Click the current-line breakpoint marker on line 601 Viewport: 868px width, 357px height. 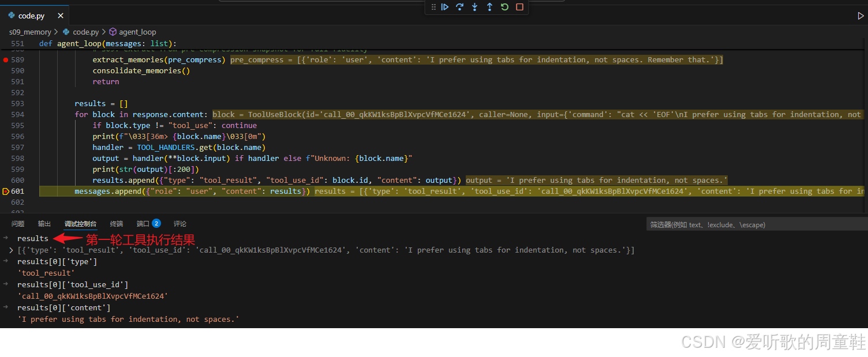click(x=6, y=191)
